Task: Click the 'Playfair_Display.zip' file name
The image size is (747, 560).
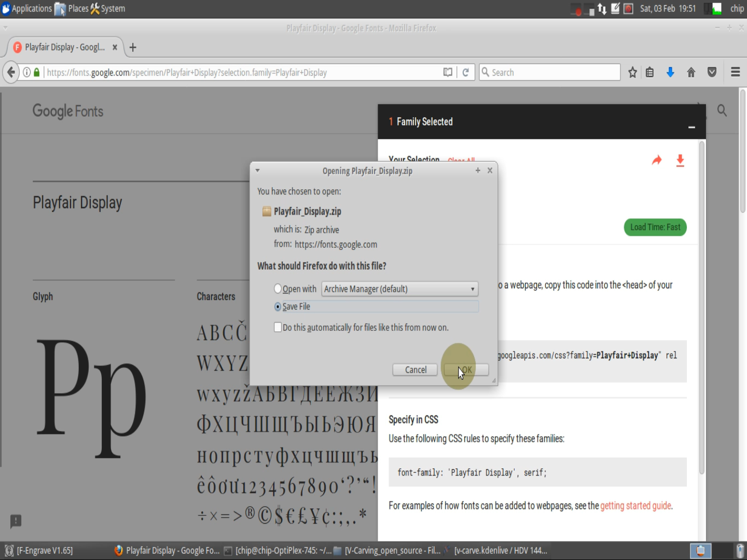Action: (x=308, y=211)
